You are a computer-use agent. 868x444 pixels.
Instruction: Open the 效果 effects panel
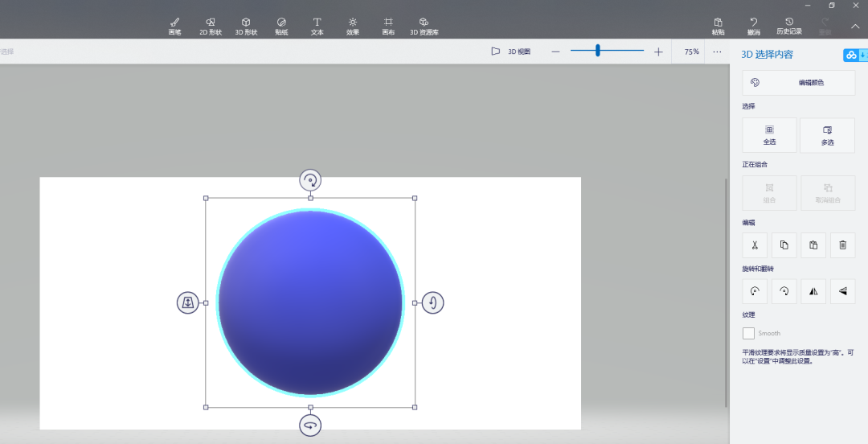[353, 26]
